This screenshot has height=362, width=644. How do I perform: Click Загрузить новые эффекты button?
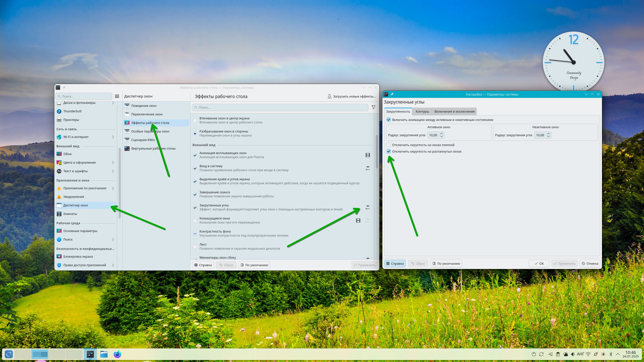tap(351, 96)
